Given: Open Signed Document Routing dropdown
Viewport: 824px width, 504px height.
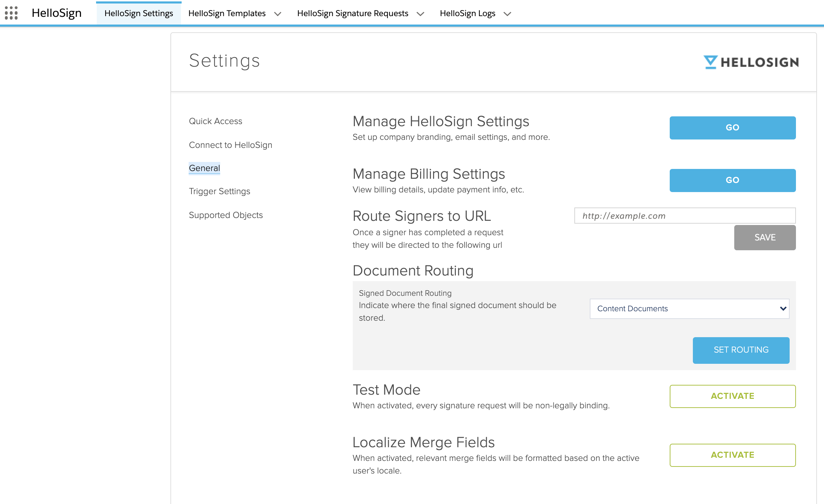Looking at the screenshot, I should click(689, 308).
